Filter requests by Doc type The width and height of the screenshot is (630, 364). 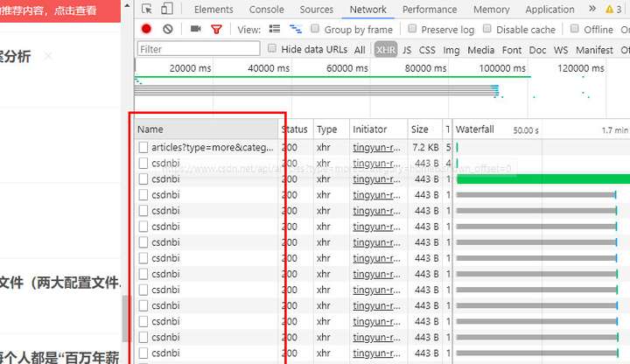click(x=537, y=50)
